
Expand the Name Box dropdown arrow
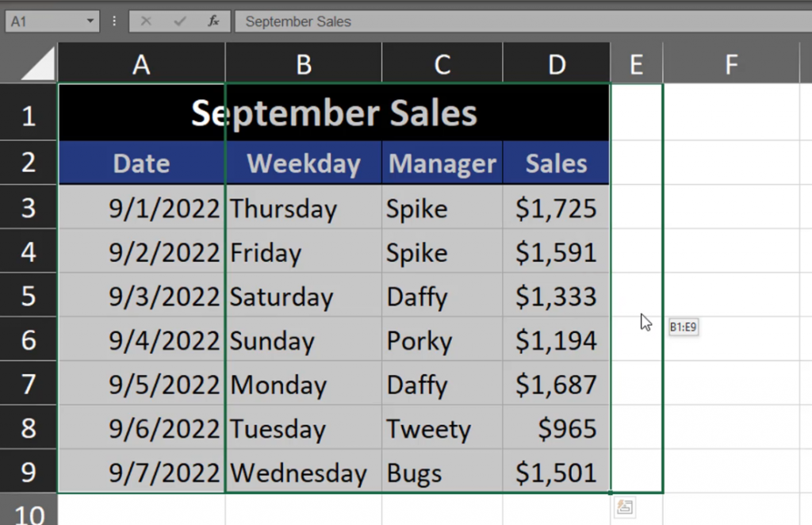(x=90, y=21)
